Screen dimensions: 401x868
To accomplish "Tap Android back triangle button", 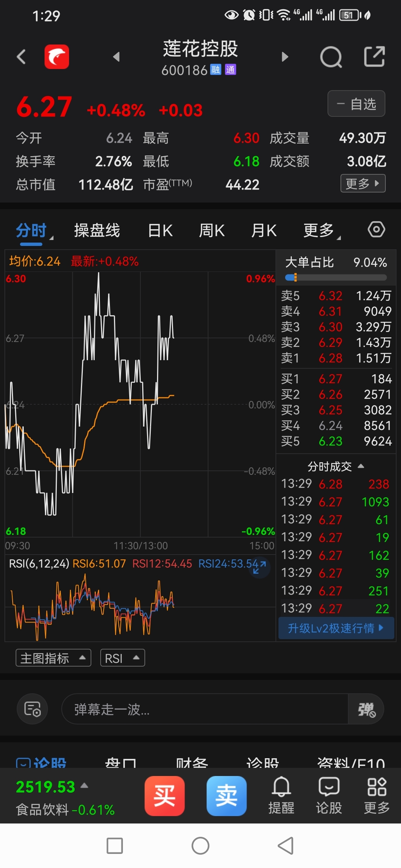I will tap(286, 846).
